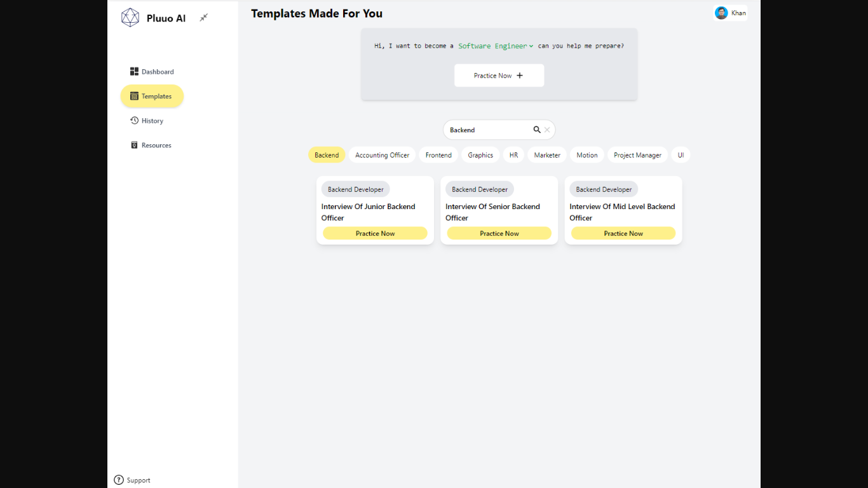Viewport: 868px width, 488px height.
Task: Collapse the sidebar using the arrows icon
Action: pos(203,18)
